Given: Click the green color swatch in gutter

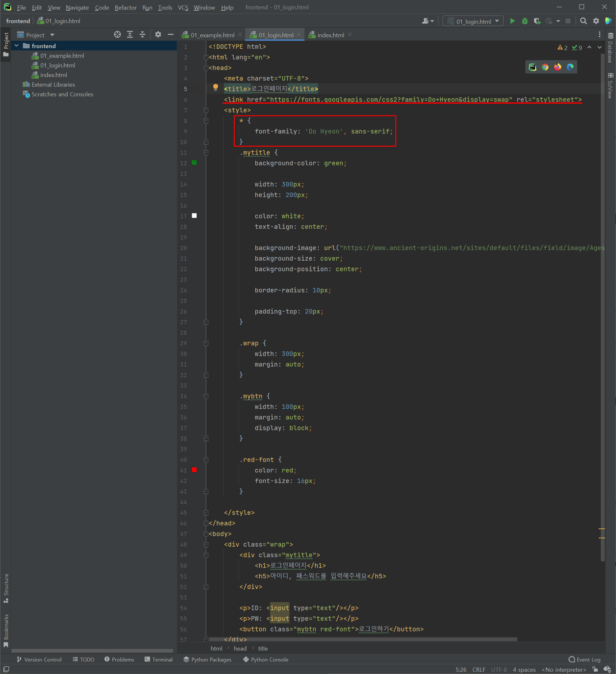Looking at the screenshot, I should 194,163.
